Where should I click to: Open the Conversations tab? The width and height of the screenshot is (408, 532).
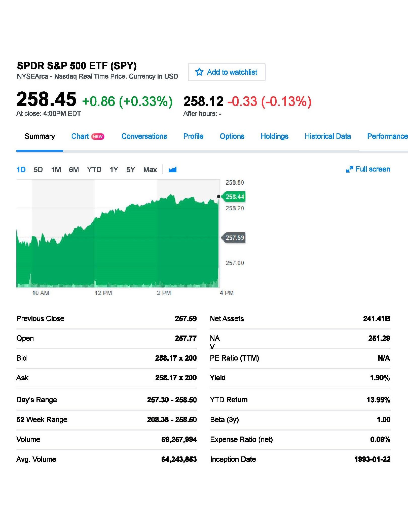144,136
